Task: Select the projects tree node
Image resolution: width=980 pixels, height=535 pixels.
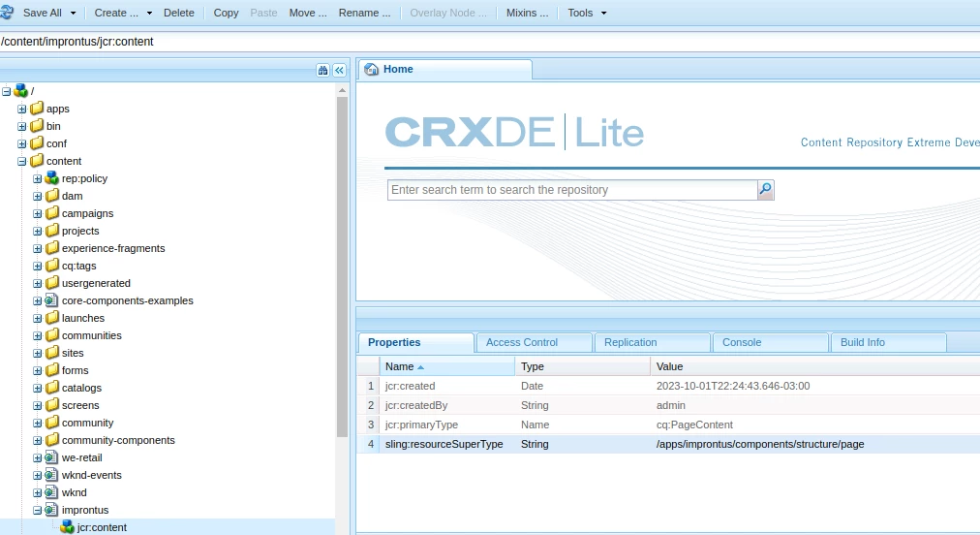Action: 80,231
